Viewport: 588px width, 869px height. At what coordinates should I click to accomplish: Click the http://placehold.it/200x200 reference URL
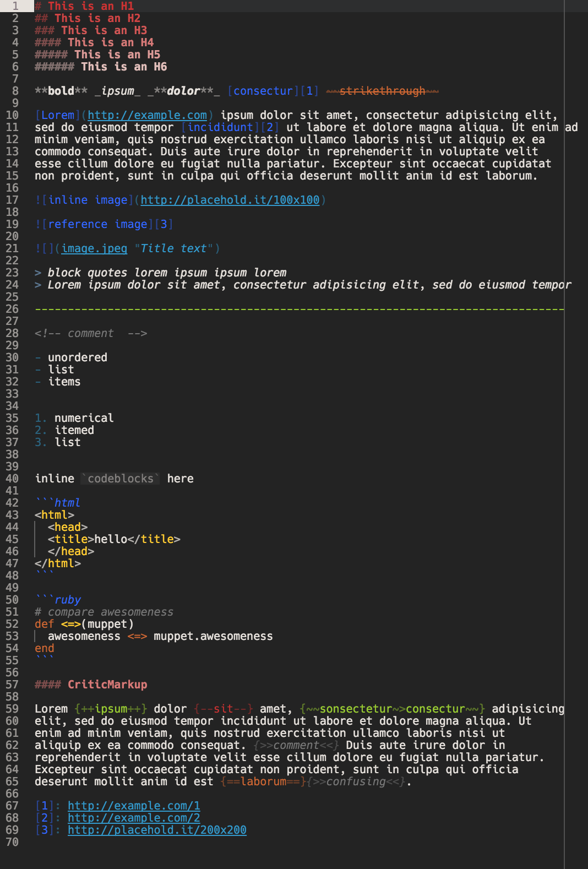point(157,830)
